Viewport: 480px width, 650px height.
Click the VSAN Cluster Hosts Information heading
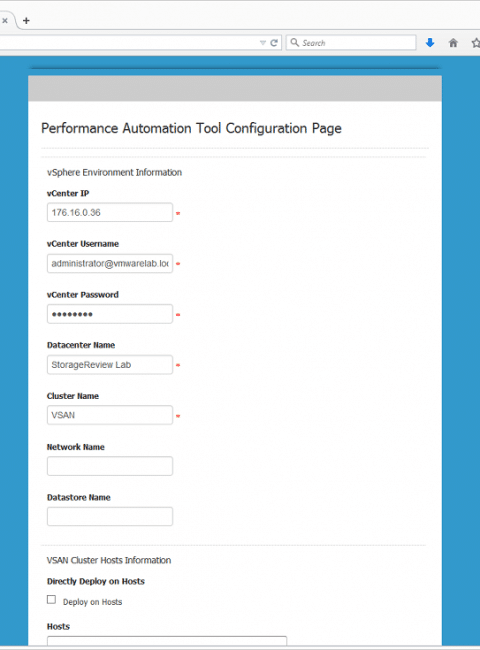coord(109,560)
